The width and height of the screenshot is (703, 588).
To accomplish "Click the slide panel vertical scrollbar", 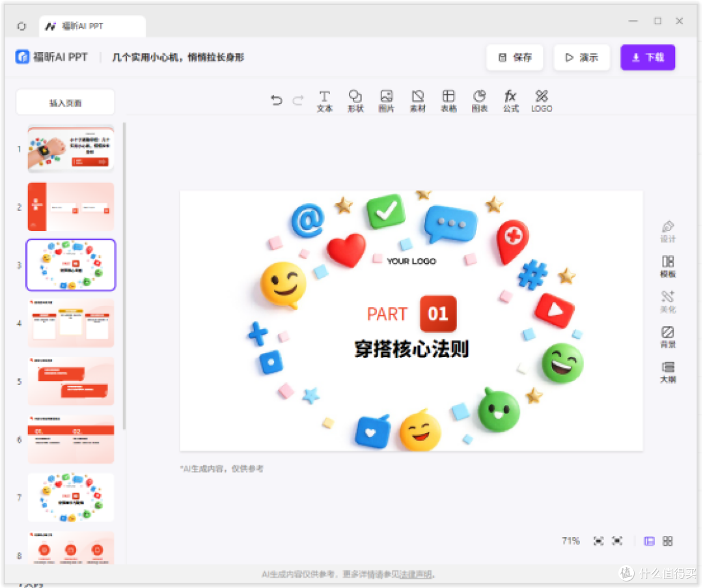I will [x=124, y=276].
